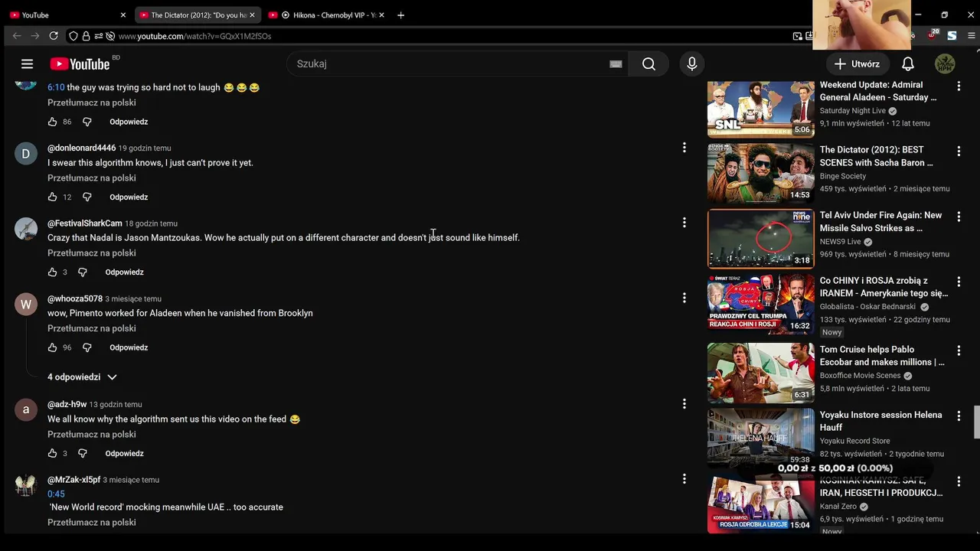
Task: Open a new browser tab
Action: (x=400, y=15)
